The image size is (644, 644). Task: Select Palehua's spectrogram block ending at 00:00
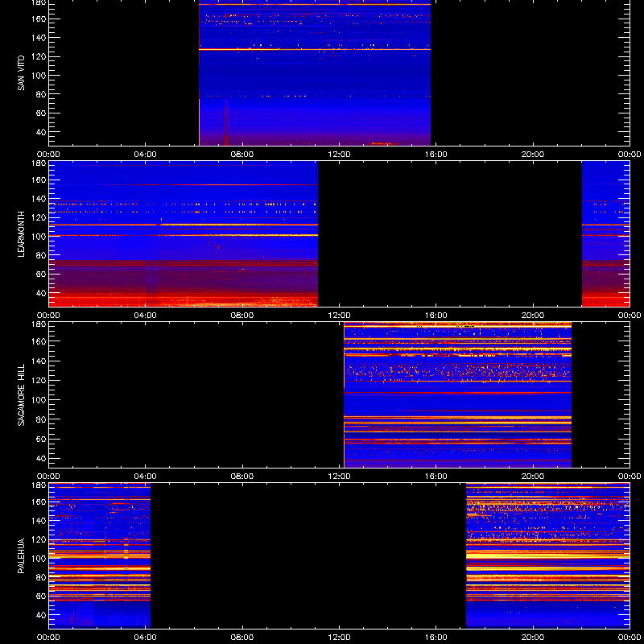548,555
